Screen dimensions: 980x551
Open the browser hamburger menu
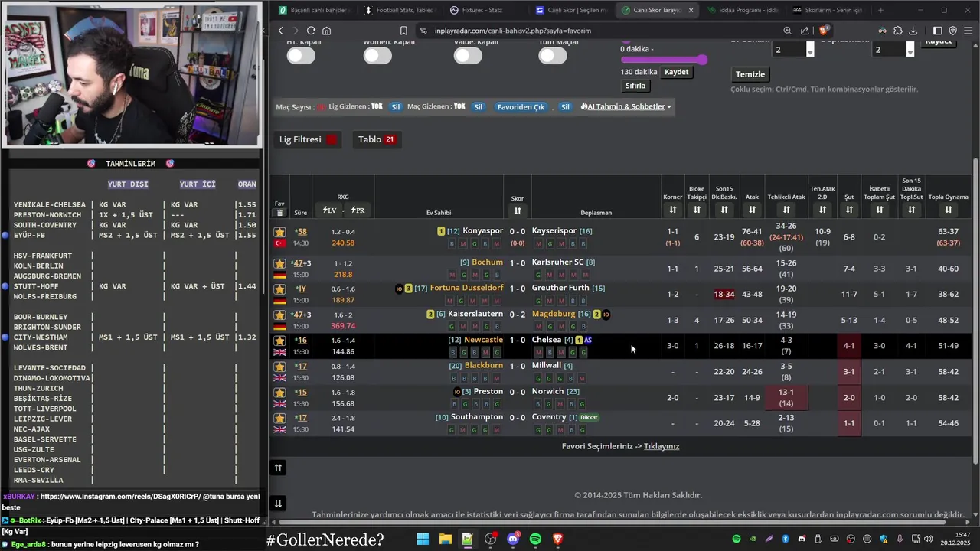click(x=968, y=31)
